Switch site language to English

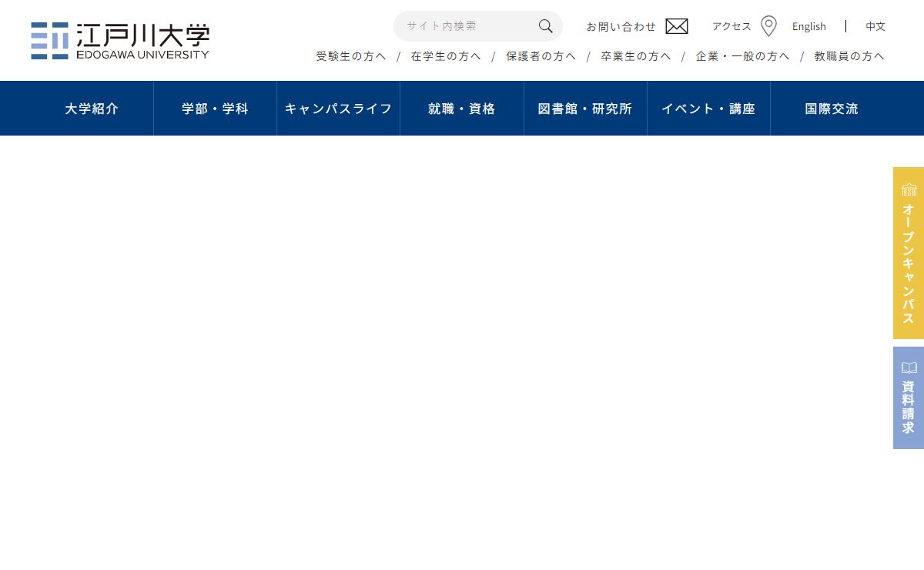click(x=809, y=26)
